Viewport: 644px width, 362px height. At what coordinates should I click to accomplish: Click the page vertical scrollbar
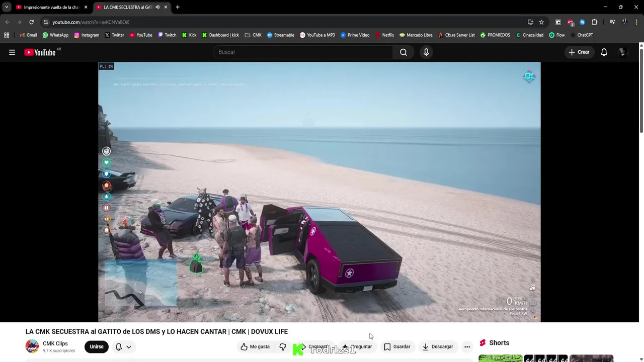click(x=641, y=90)
